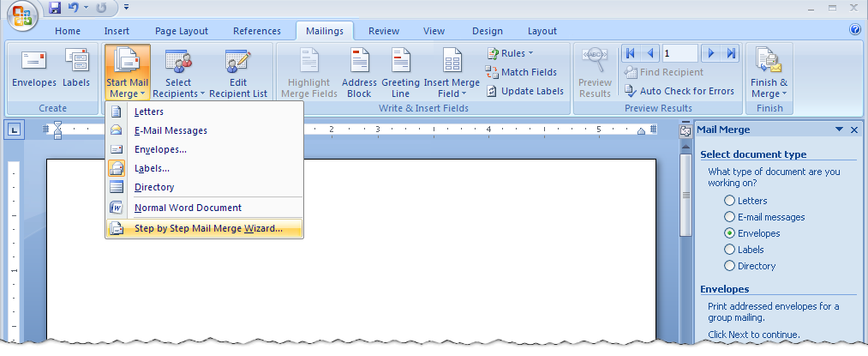Click Match Fields
The width and height of the screenshot is (868, 356).
(x=522, y=72)
